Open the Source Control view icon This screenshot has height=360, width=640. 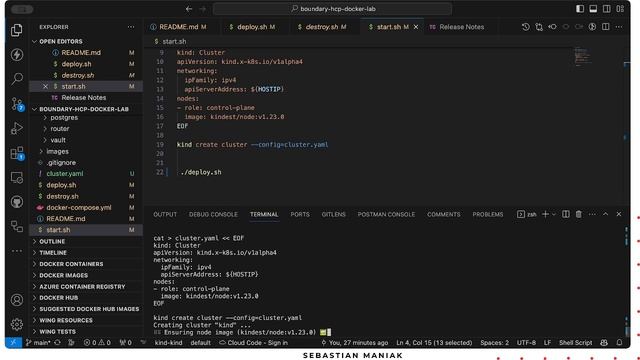click(x=17, y=104)
